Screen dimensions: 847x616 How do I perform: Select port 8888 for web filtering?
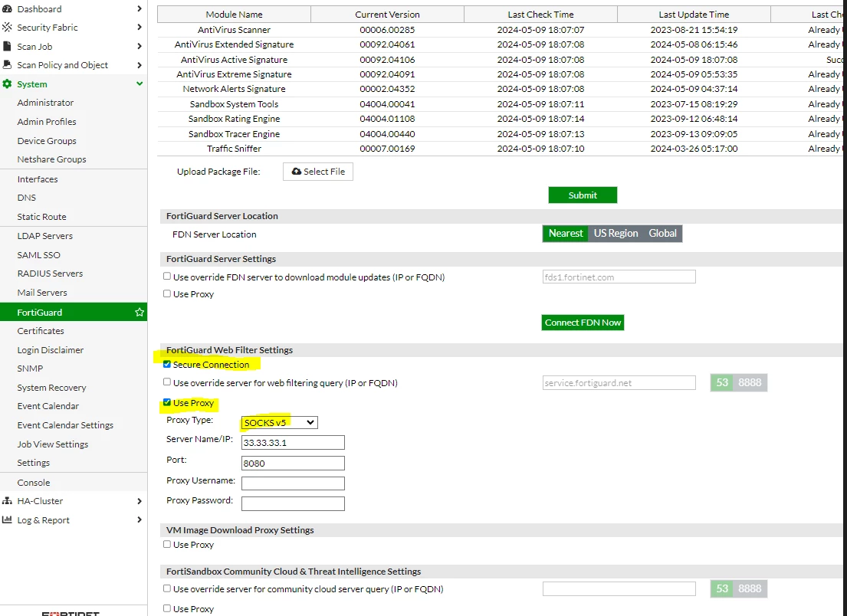click(x=750, y=383)
